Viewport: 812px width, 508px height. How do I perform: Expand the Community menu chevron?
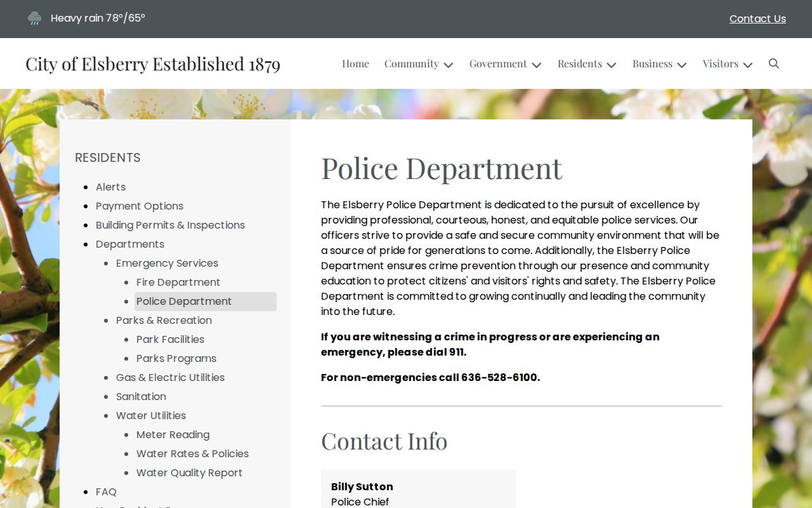pyautogui.click(x=449, y=65)
